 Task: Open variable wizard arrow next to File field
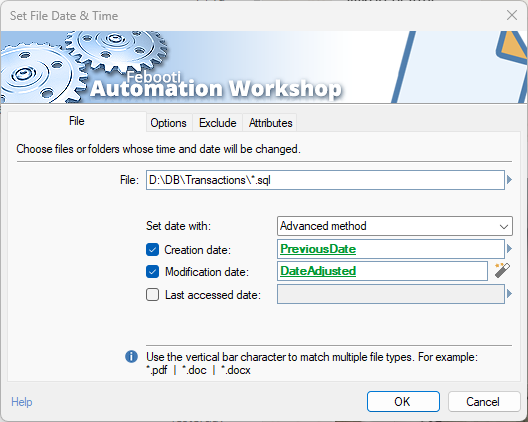point(509,180)
